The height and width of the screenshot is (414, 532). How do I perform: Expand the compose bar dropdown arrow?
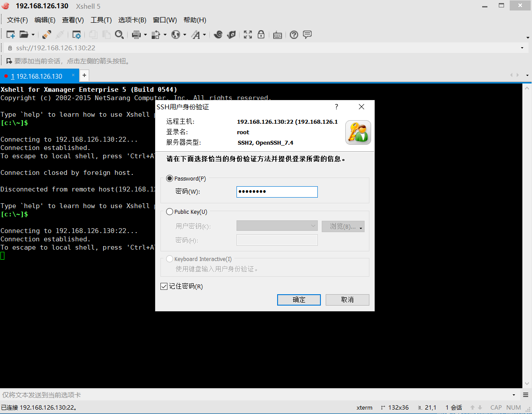click(x=514, y=395)
